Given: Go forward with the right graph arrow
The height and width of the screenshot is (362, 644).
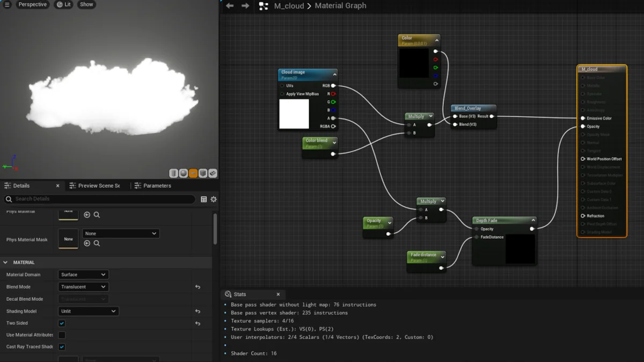Looking at the screenshot, I should point(245,6).
